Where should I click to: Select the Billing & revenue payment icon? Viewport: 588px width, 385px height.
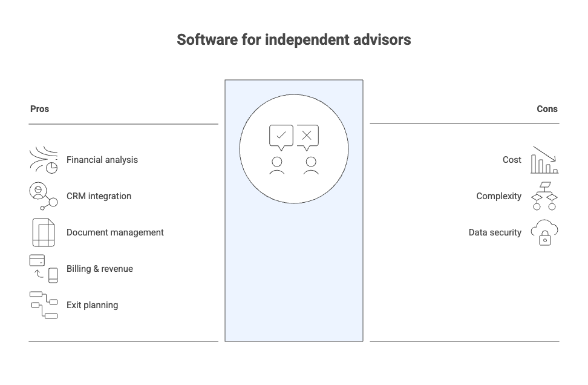(43, 269)
